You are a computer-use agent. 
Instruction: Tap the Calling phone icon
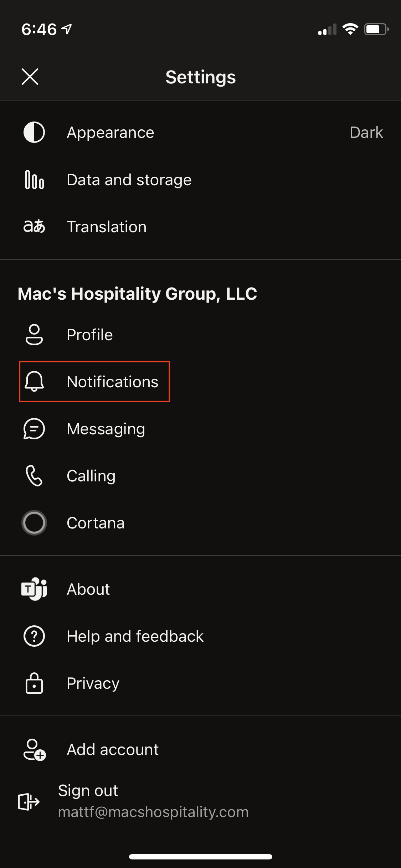pyautogui.click(x=34, y=476)
